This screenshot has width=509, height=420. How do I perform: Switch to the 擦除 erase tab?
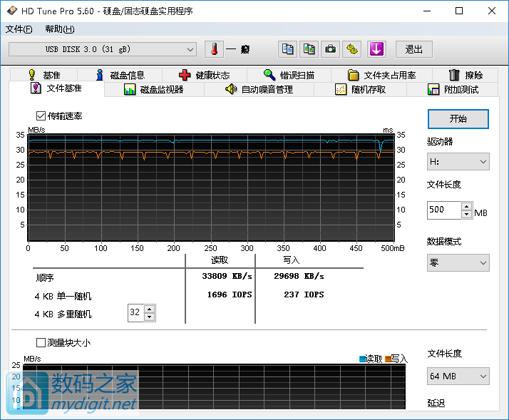pyautogui.click(x=466, y=75)
